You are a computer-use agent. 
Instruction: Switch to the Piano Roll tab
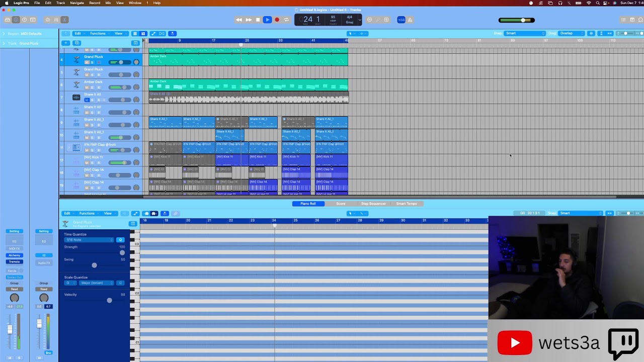coord(308,204)
